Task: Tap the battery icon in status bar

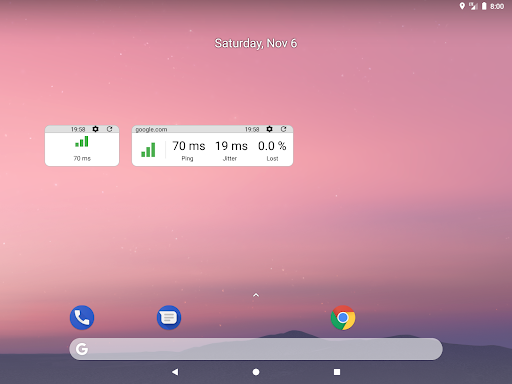Action: (x=484, y=6)
